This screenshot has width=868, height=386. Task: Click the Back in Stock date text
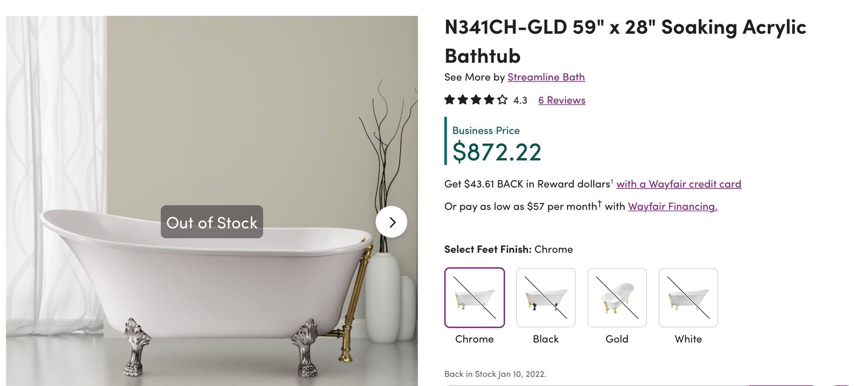[495, 374]
